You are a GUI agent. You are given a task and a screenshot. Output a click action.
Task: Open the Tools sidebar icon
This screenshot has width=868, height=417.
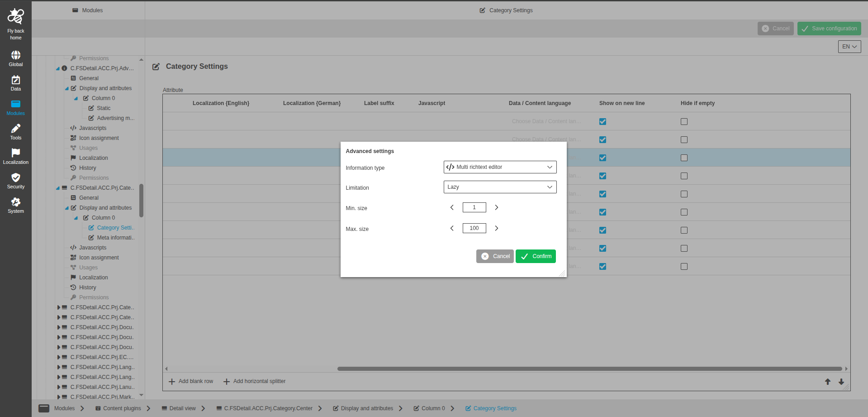(16, 129)
